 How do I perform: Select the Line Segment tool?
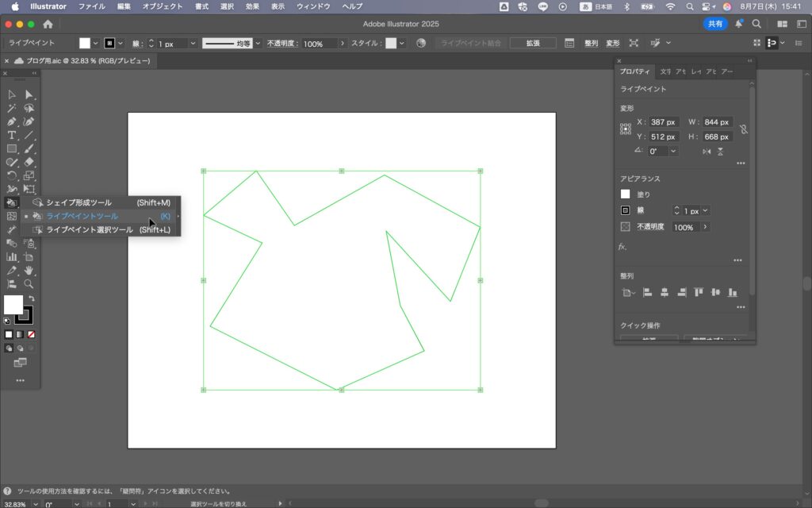point(29,135)
